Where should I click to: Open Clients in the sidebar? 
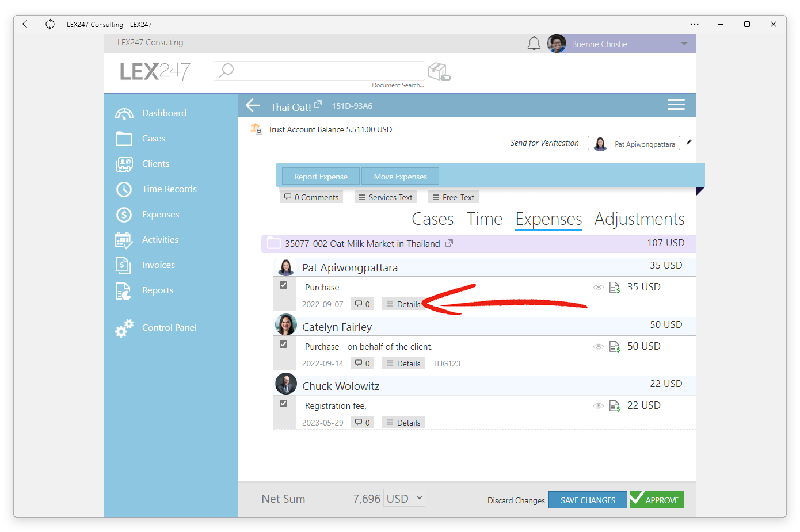pos(155,164)
